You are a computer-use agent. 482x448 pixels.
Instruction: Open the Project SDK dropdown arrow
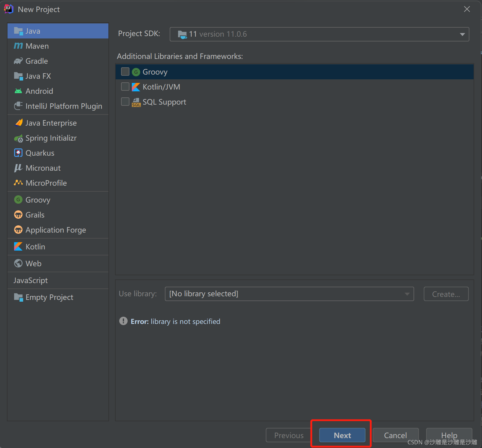[462, 34]
